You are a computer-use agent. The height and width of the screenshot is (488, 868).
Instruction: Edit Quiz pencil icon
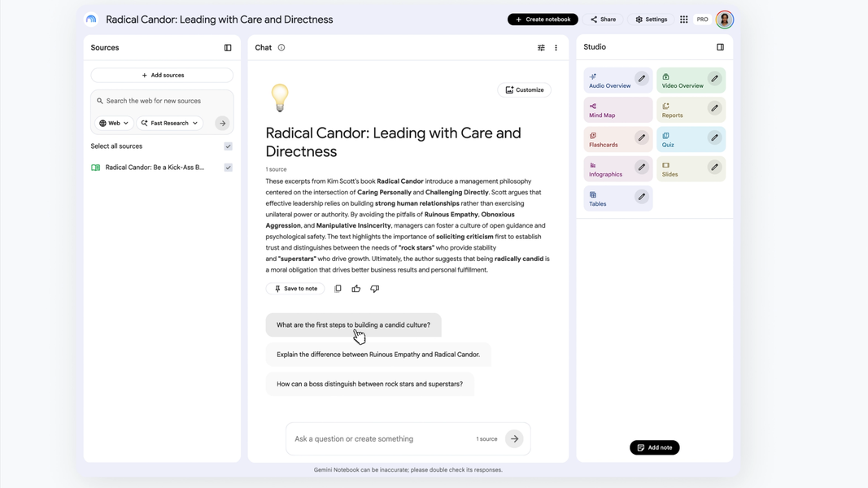tap(715, 137)
